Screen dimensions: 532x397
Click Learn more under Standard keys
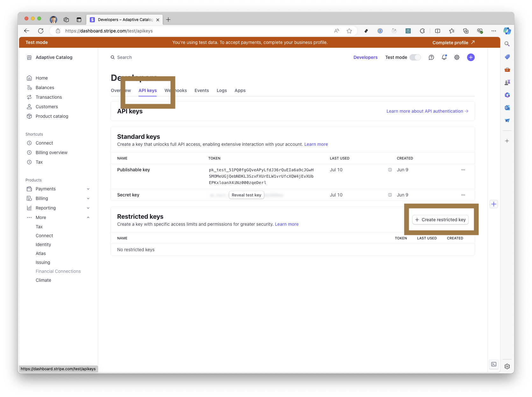pyautogui.click(x=316, y=144)
